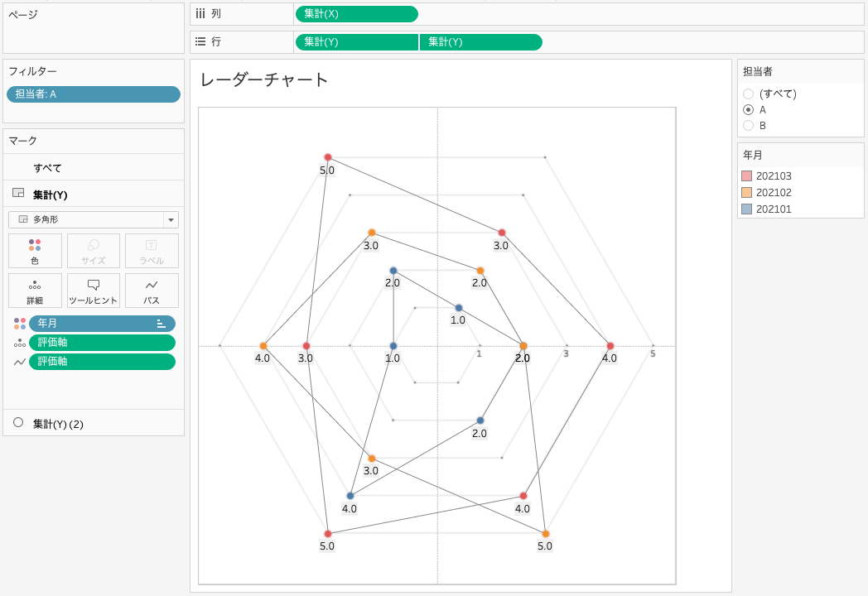
Task: Click the Label (ラベル) mark card button
Action: click(x=152, y=251)
